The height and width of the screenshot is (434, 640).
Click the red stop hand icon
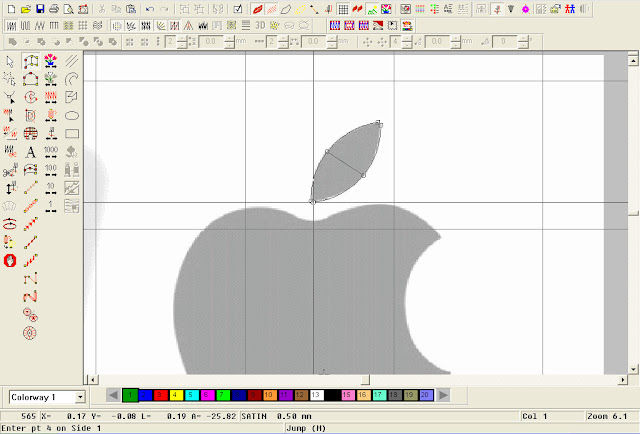click(10, 260)
